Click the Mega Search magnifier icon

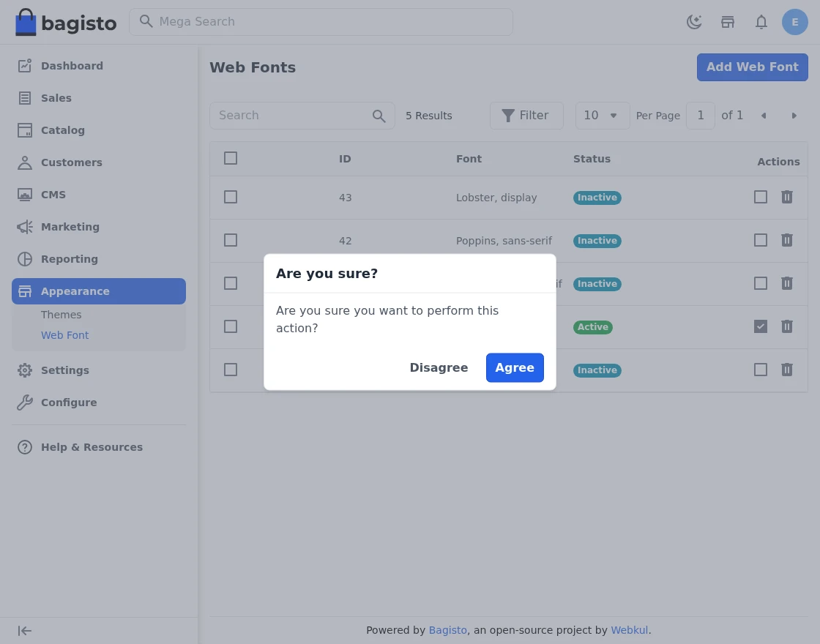pos(146,21)
